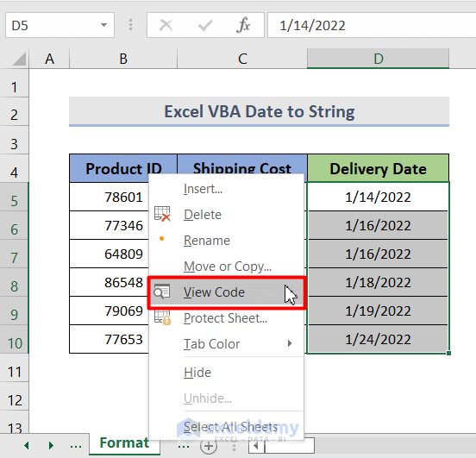Click the Insert Function fx icon

tap(243, 25)
